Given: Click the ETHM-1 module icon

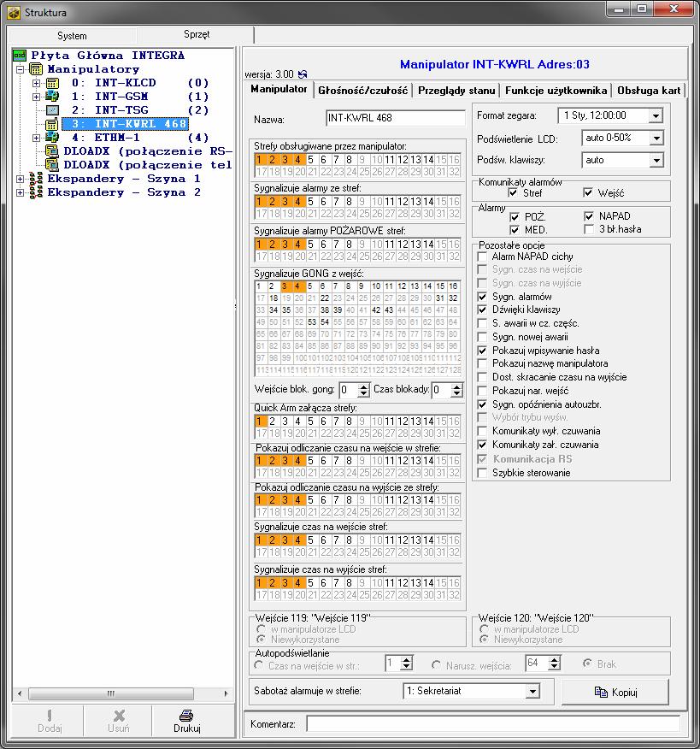Looking at the screenshot, I should 52,138.
